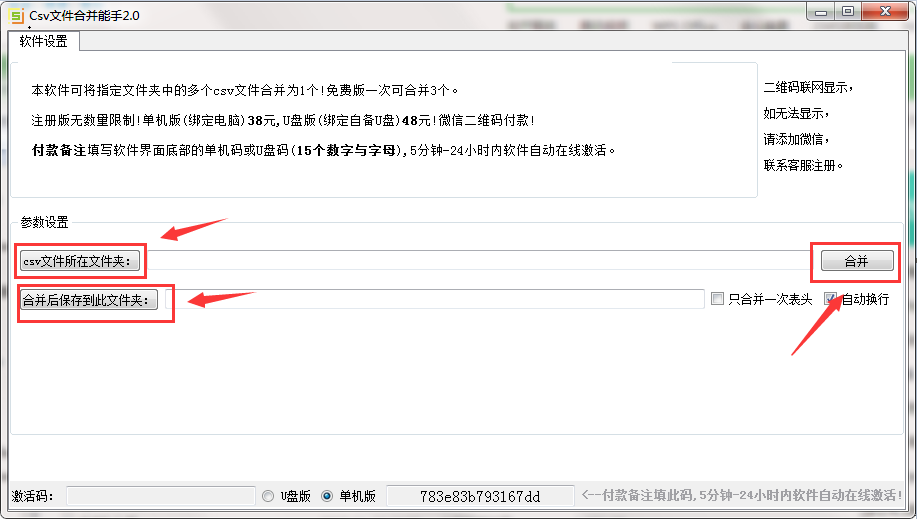Maximize the application window

click(848, 12)
